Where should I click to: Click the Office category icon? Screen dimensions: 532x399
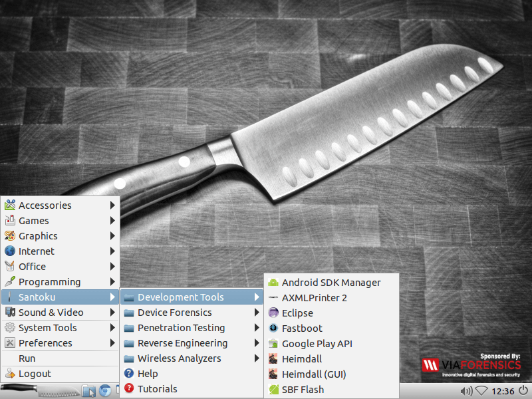click(10, 266)
